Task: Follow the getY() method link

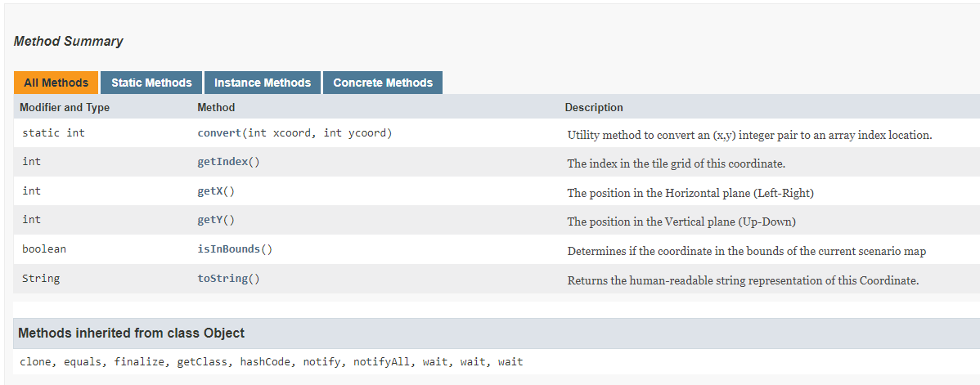Action: 216,220
